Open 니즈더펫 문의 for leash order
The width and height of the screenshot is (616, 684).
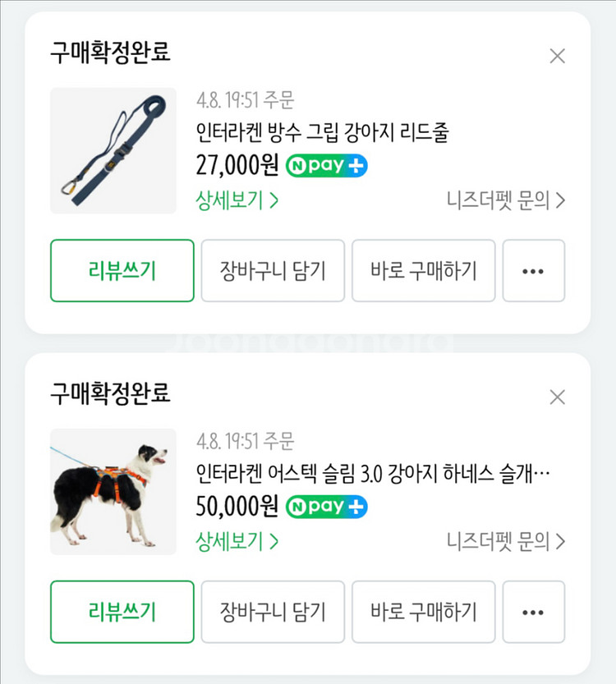pyautogui.click(x=506, y=200)
